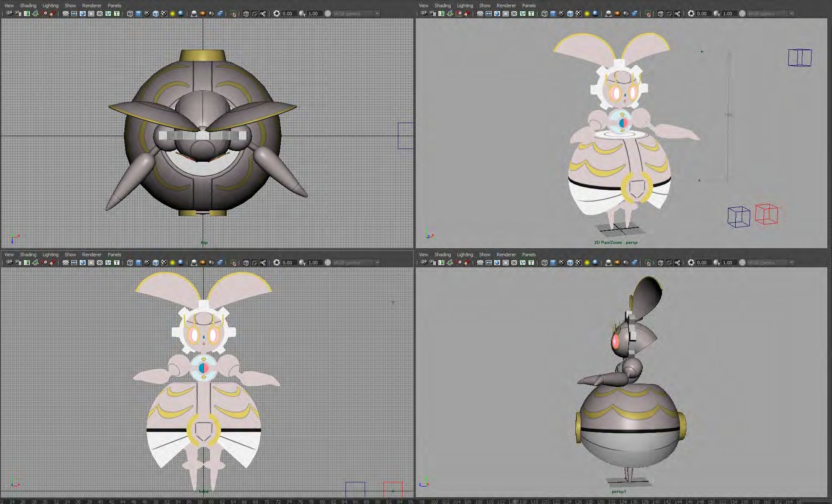The height and width of the screenshot is (504, 832).
Task: Click Bookmarks icon in top view panel
Action: click(x=27, y=14)
